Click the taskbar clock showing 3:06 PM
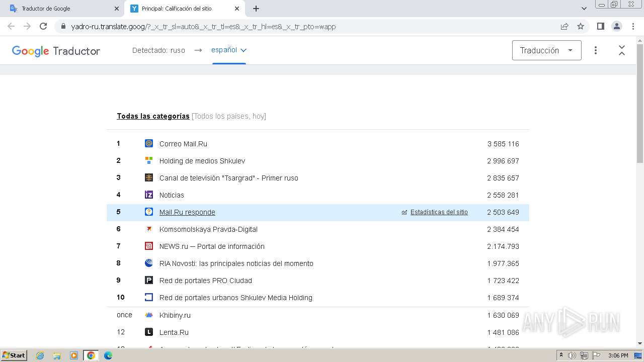 pos(618,355)
